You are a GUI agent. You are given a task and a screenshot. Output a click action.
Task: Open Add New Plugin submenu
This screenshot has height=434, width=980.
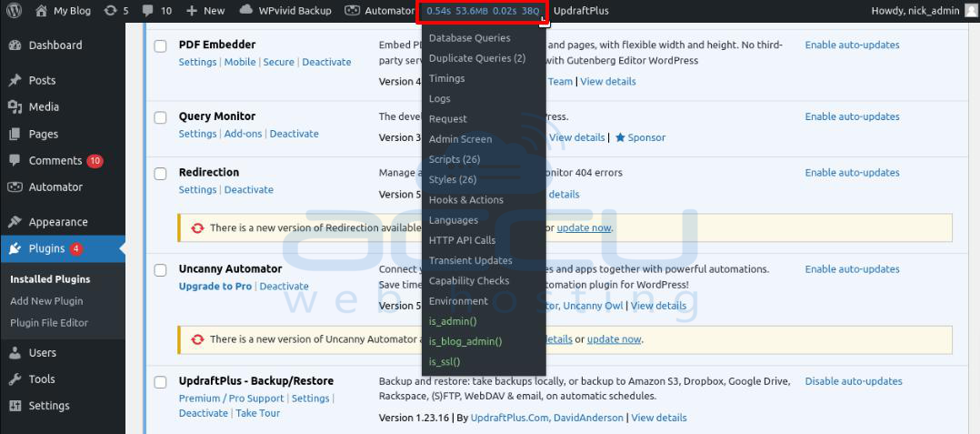46,301
